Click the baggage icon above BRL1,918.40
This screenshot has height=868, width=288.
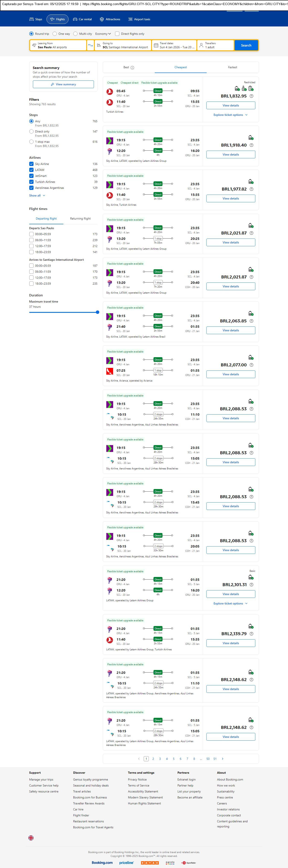[251, 137]
